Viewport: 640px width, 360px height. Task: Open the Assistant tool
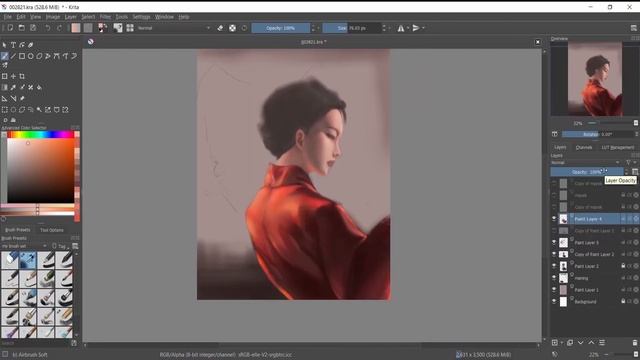click(x=4, y=98)
